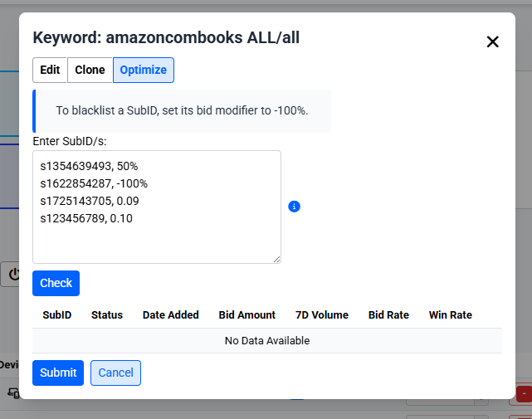
Task: Click inside the SubID textarea
Action: point(157,207)
